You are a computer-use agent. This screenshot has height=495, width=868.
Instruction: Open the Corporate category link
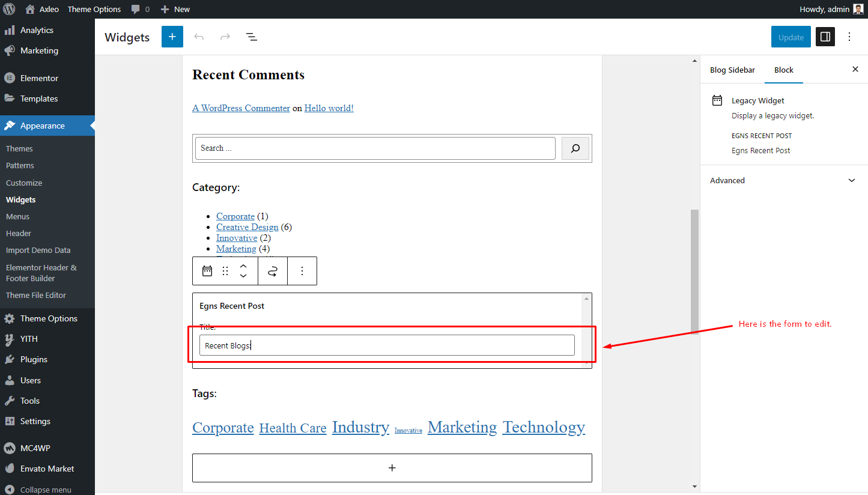(x=235, y=216)
